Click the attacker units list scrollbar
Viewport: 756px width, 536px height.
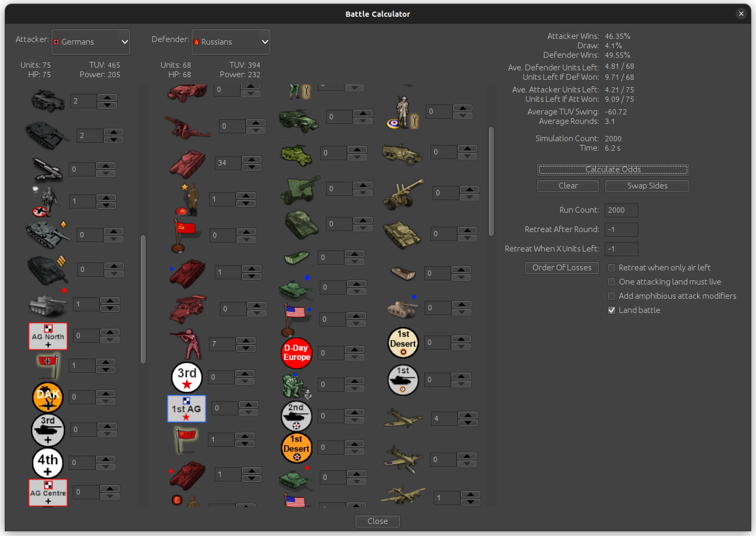pyautogui.click(x=143, y=299)
